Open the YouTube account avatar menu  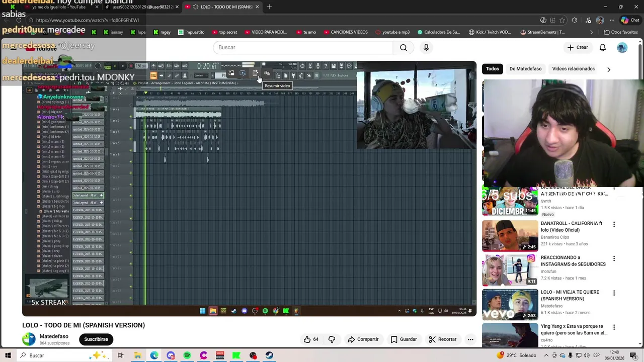pos(622,47)
